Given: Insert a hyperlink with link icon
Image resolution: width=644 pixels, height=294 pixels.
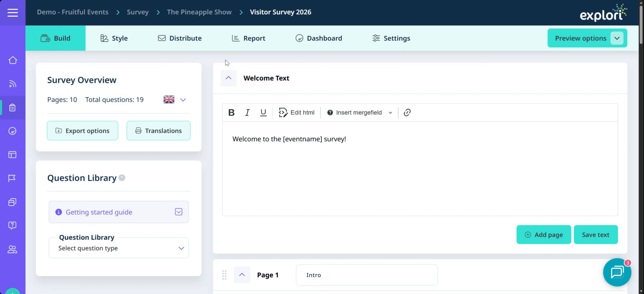Looking at the screenshot, I should point(407,112).
